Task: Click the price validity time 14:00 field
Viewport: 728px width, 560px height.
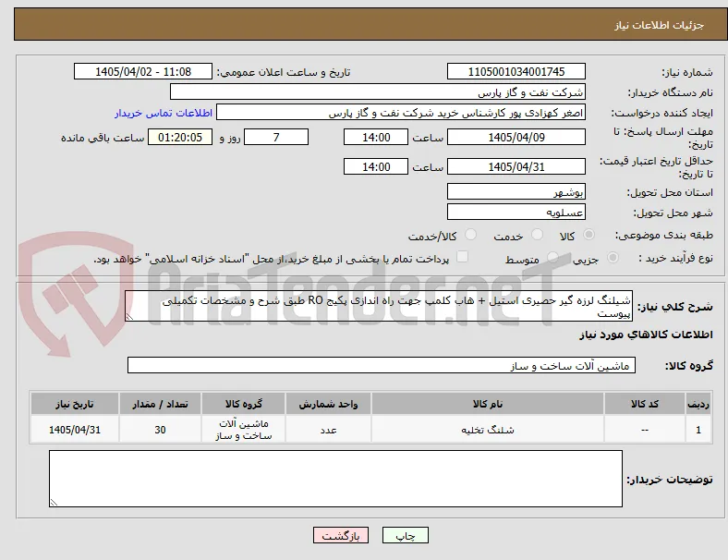Action: 376,166
